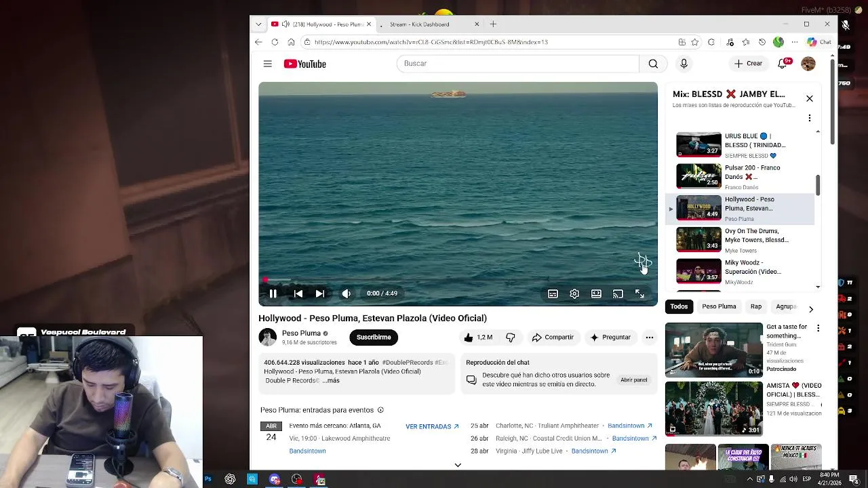Switch to theater mode view
Image resolution: width=868 pixels, height=488 pixels.
(x=596, y=293)
